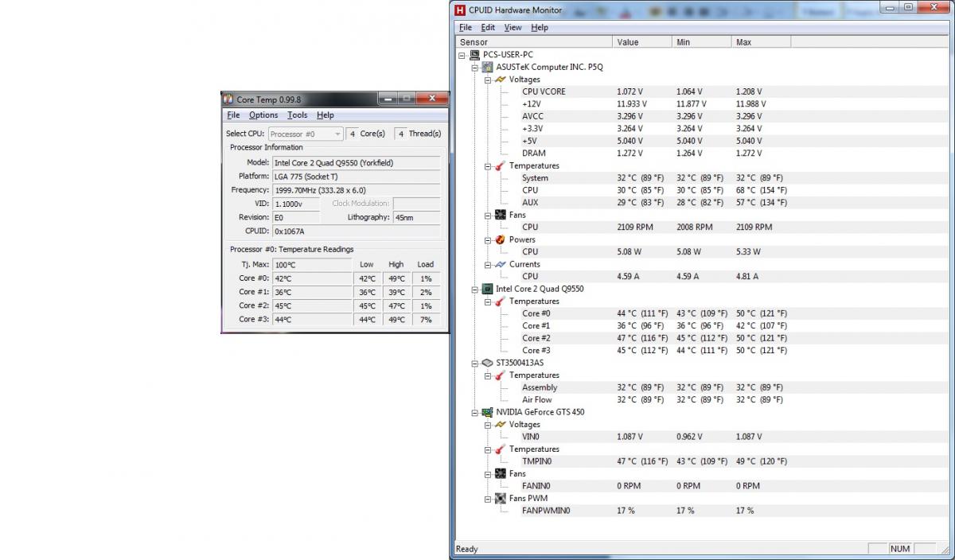The height and width of the screenshot is (560, 955).
Task: Click the Tj. Max 100°C field
Action: click(311, 265)
